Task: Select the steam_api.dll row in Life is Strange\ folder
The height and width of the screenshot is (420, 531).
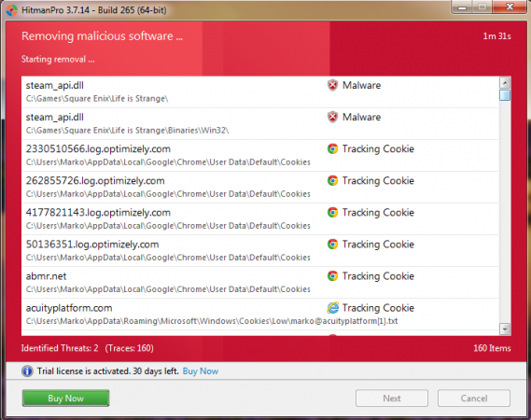Action: [x=259, y=92]
